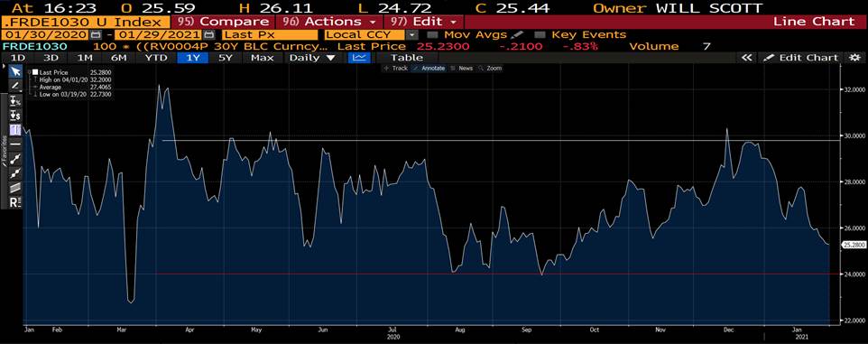Image resolution: width=868 pixels, height=344 pixels.
Task: Enable Key Events checkbox
Action: click(x=540, y=35)
